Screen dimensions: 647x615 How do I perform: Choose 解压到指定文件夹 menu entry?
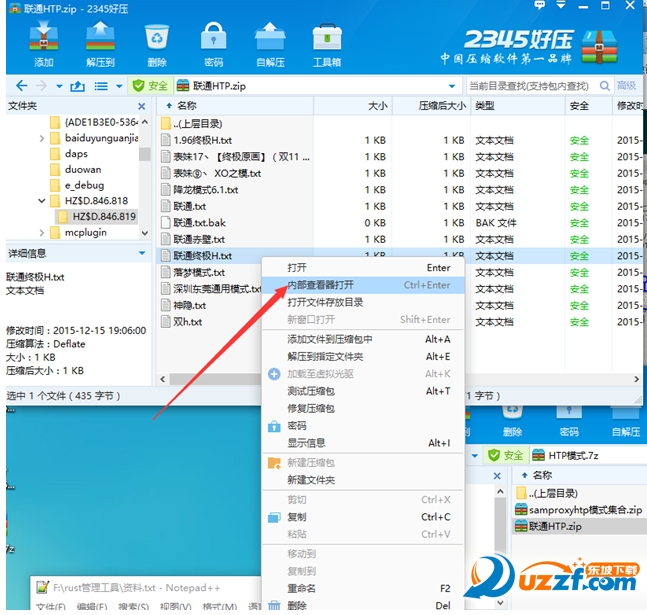(x=363, y=357)
